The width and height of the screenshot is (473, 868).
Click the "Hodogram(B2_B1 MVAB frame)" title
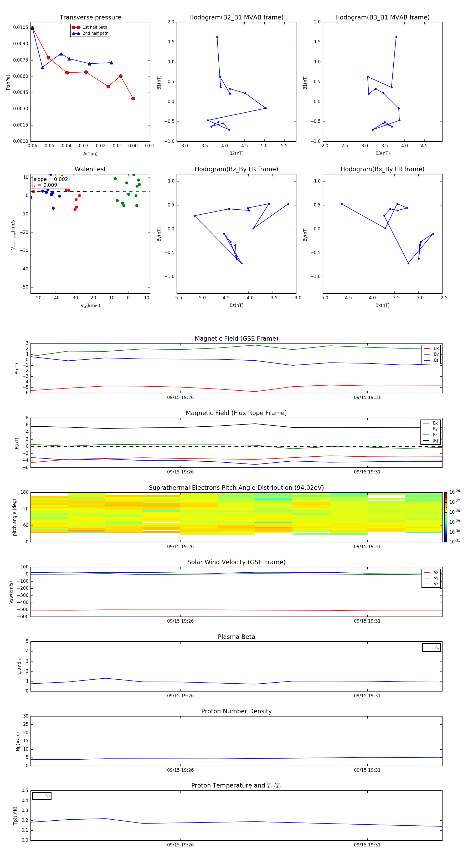pos(236,18)
